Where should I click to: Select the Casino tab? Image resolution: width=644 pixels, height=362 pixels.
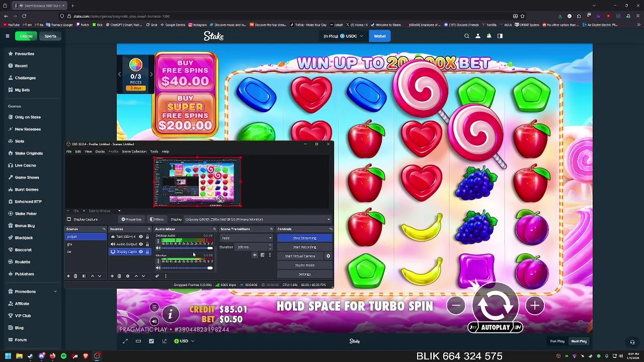[x=26, y=36]
